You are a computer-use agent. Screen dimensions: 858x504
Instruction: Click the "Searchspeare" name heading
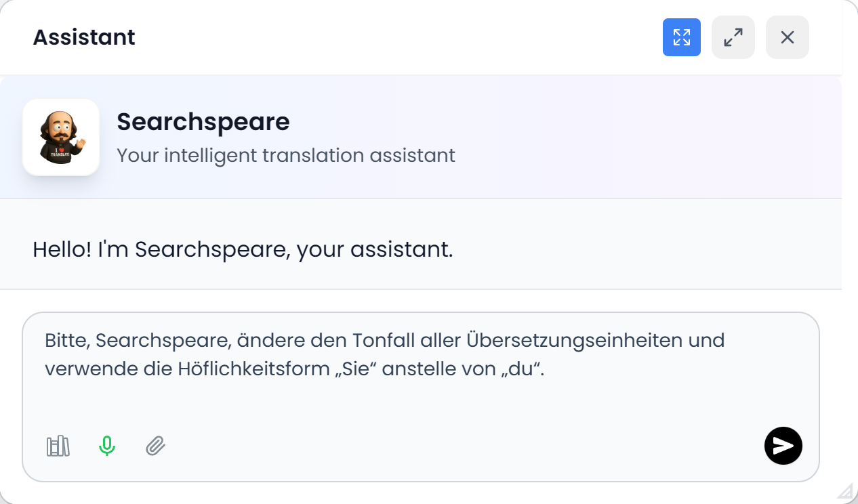click(x=203, y=122)
